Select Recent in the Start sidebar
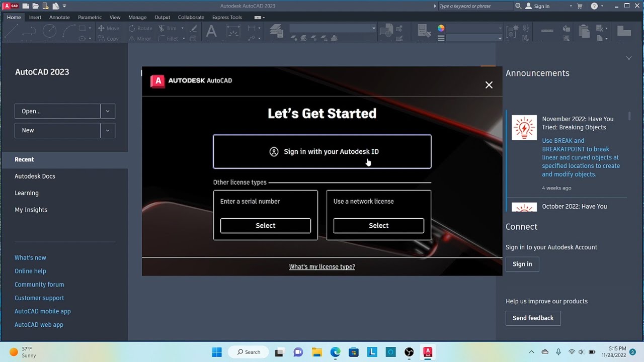 pyautogui.click(x=64, y=159)
